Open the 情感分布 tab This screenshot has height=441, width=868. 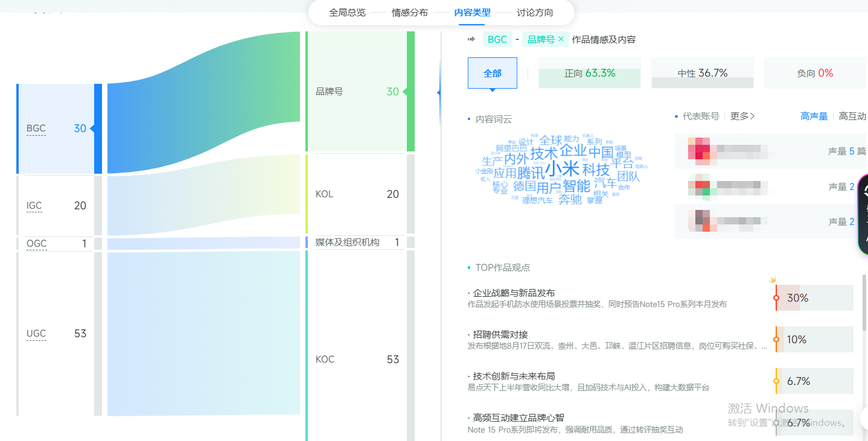(410, 13)
